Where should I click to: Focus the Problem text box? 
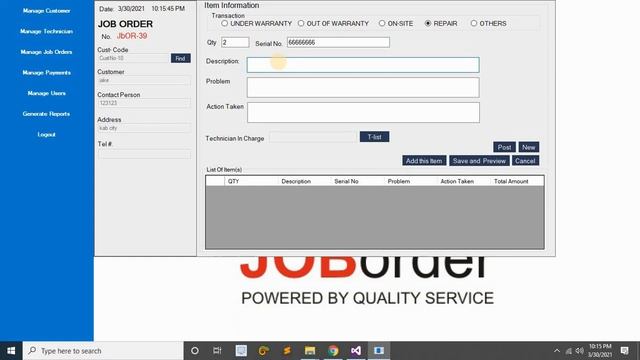point(363,87)
